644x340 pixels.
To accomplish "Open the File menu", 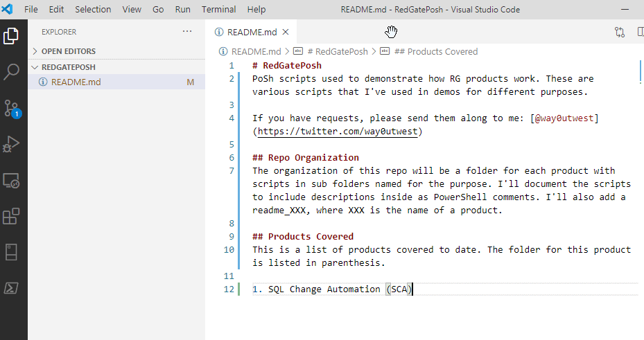I will point(31,9).
